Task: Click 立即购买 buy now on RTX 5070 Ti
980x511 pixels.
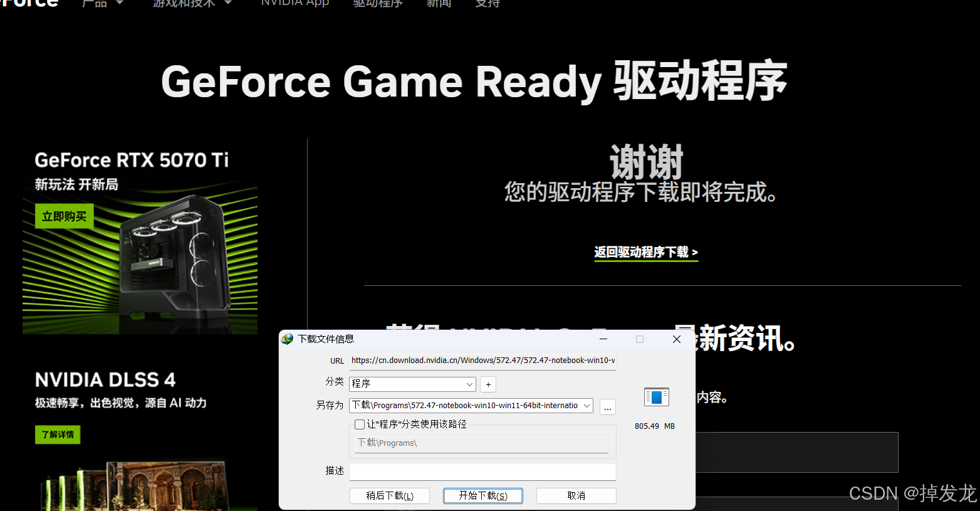Action: click(x=64, y=216)
